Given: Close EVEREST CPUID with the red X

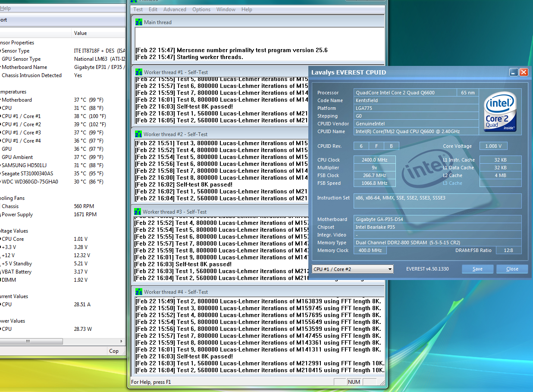Looking at the screenshot, I should tap(524, 72).
